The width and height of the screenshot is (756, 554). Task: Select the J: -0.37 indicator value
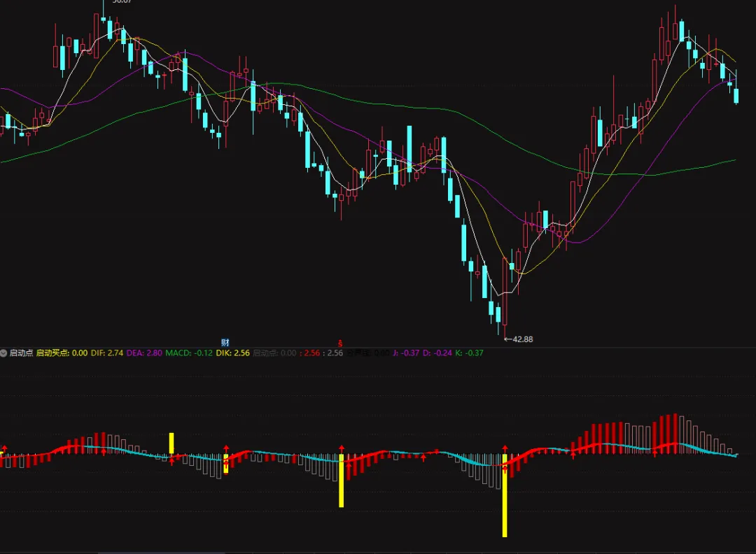(x=406, y=353)
